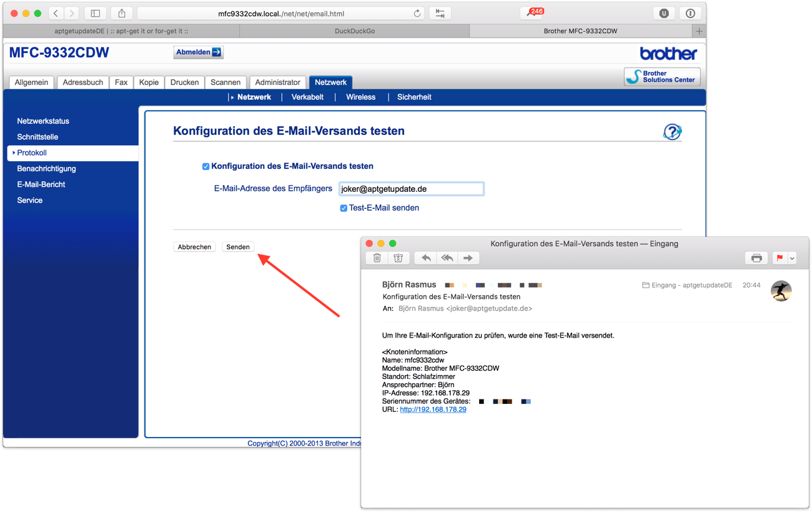812x512 pixels.
Task: Add a new Safari tab with plus
Action: pyautogui.click(x=699, y=31)
